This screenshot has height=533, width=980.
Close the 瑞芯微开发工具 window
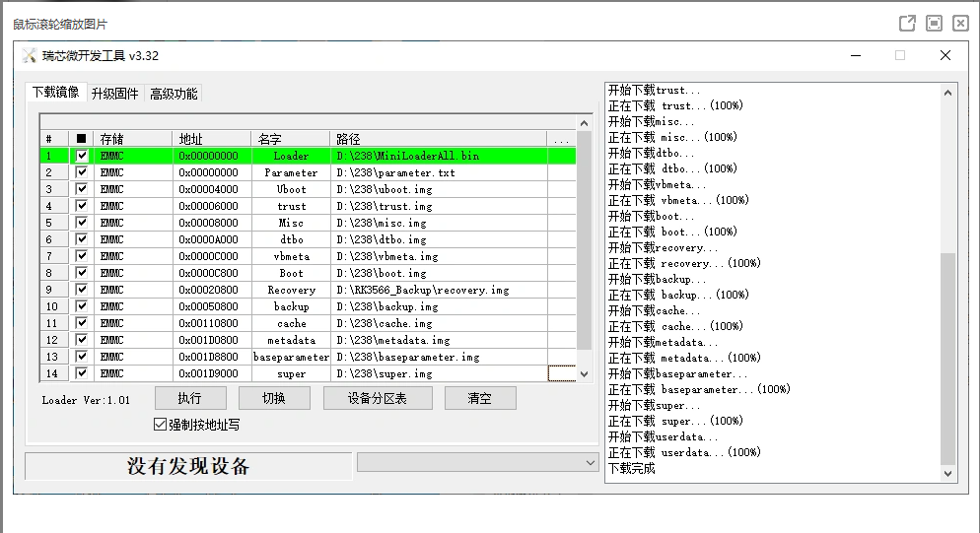[x=945, y=55]
